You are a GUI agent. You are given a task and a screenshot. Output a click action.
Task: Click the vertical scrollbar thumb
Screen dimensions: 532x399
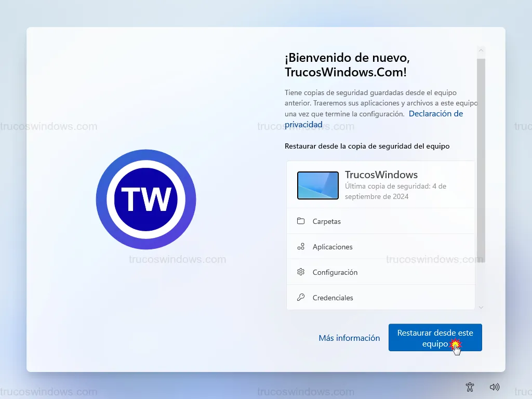coord(481,156)
